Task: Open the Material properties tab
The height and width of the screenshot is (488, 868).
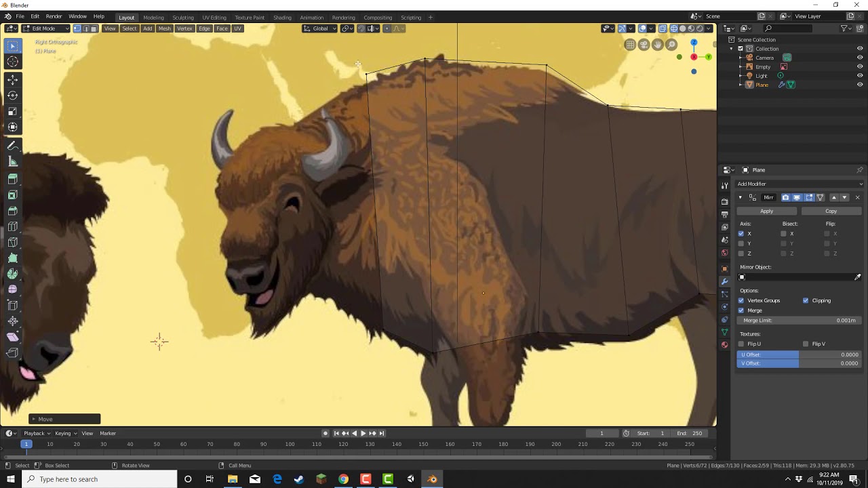Action: click(724, 344)
